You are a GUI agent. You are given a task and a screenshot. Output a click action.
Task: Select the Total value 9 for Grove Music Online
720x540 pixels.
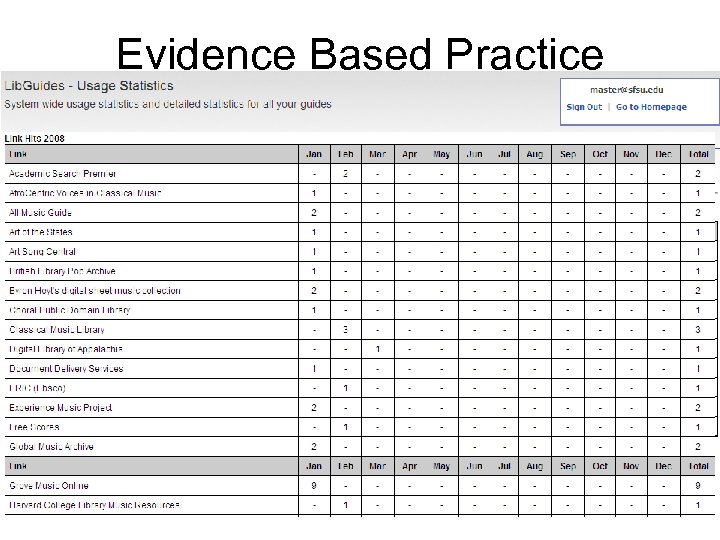698,486
